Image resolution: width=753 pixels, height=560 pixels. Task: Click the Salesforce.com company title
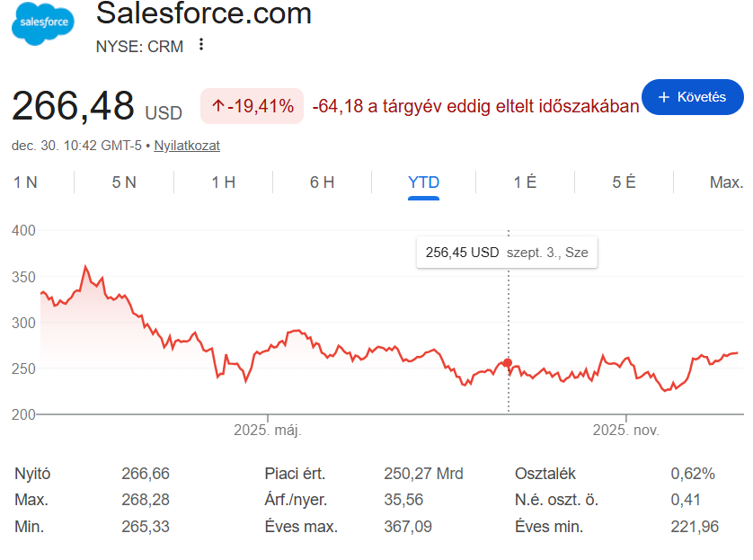pos(203,13)
